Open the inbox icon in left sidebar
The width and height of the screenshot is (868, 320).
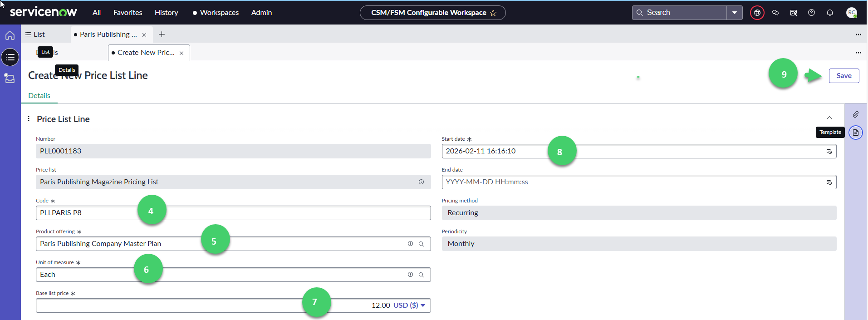10,78
